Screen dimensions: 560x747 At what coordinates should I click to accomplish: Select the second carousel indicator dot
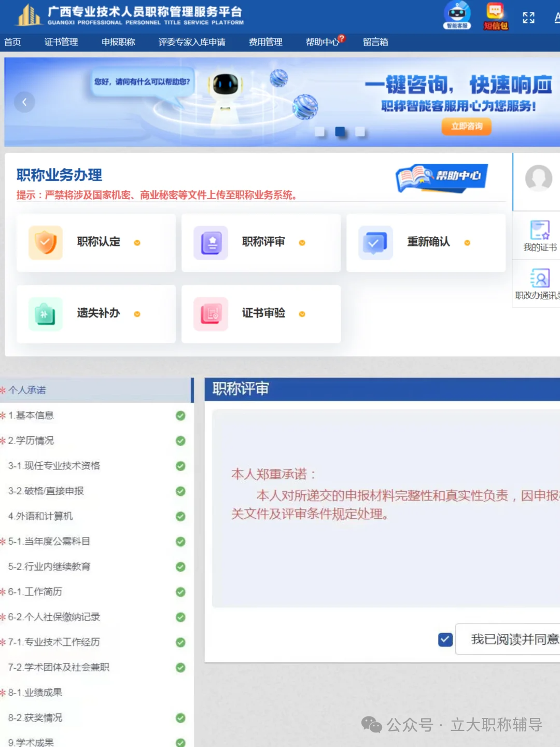(340, 131)
